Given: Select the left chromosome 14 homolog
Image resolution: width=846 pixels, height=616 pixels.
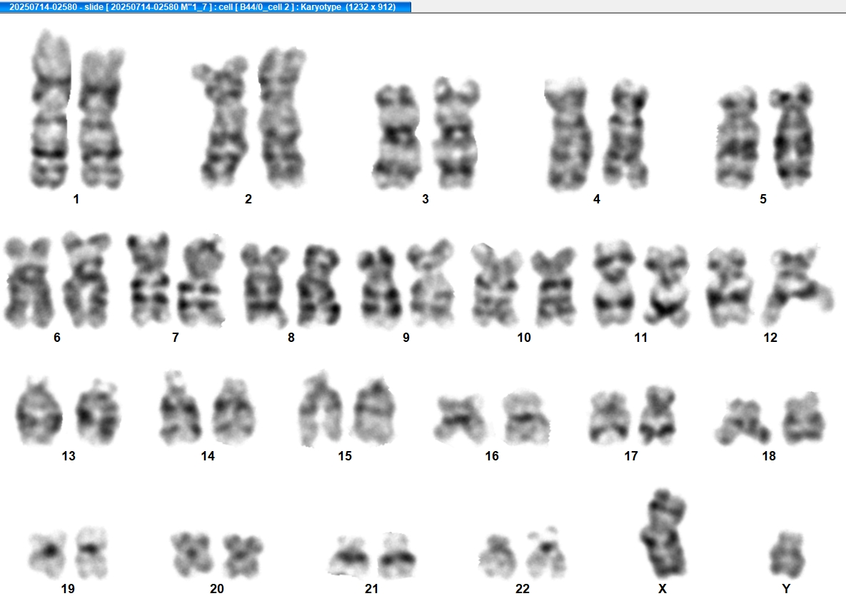Looking at the screenshot, I should point(180,408).
